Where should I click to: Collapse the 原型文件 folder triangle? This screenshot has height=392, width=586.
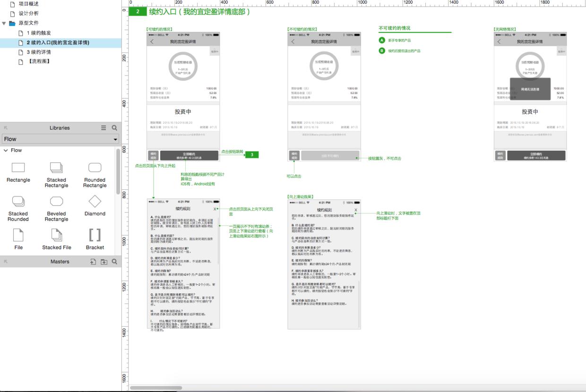[4, 23]
